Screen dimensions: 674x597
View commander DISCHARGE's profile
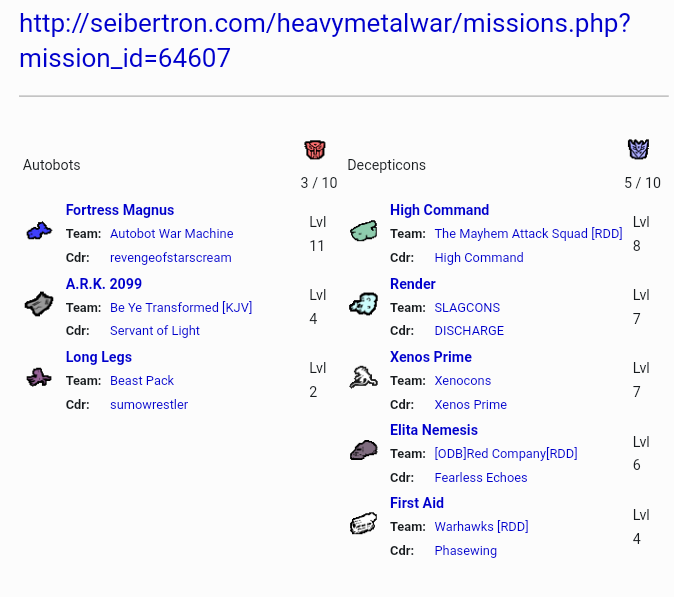(x=469, y=331)
